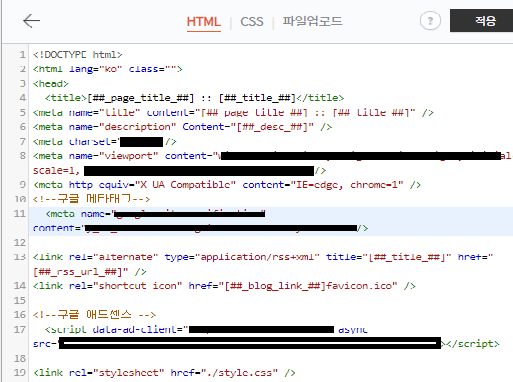The image size is (513, 382).
Task: Place cursor in the title tag line
Action: 194,98
